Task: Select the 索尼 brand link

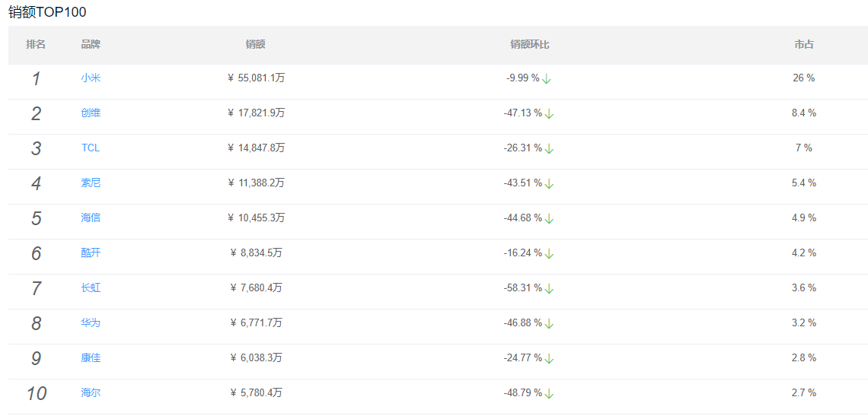Action: point(91,183)
